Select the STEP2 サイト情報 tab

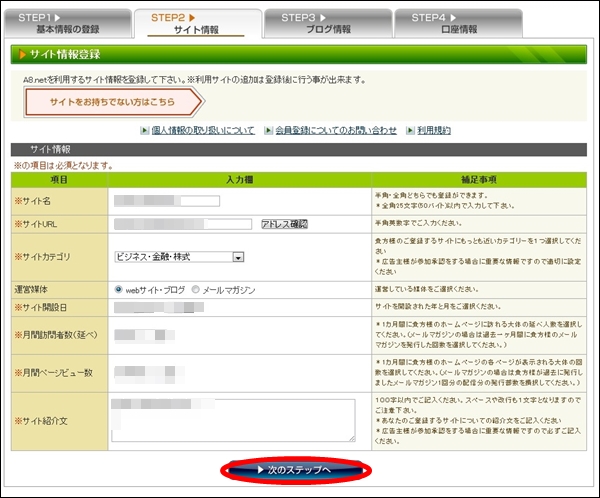198,23
